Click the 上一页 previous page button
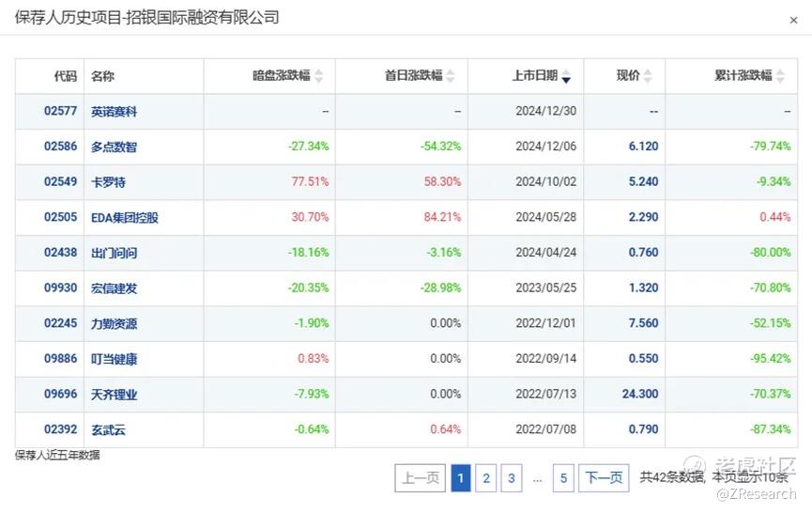The width and height of the screenshot is (812, 513). (x=420, y=477)
